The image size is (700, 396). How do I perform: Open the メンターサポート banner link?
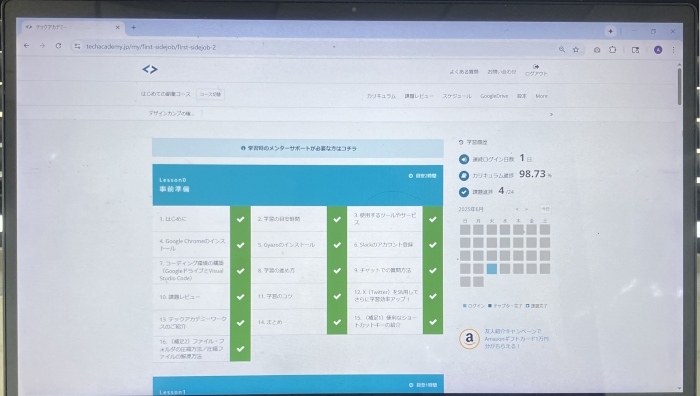pyautogui.click(x=298, y=148)
